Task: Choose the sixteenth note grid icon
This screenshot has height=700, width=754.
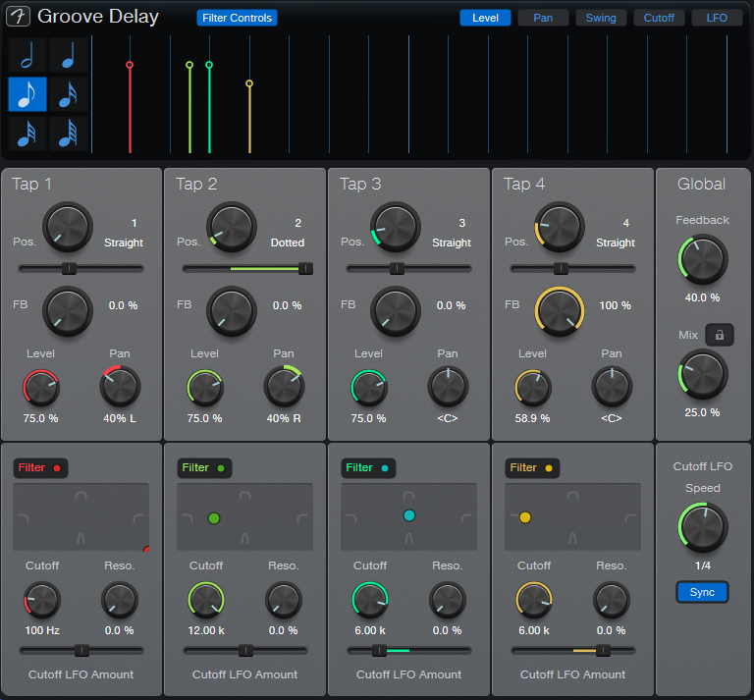Action: (x=68, y=95)
